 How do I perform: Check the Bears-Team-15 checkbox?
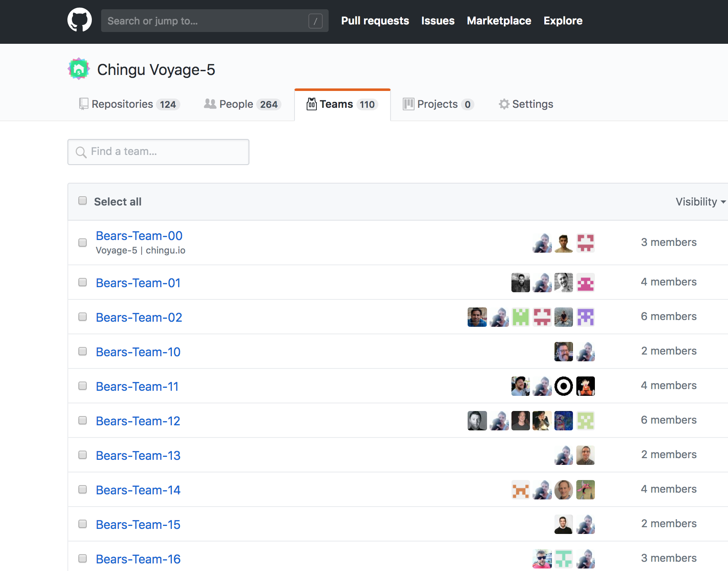tap(83, 524)
